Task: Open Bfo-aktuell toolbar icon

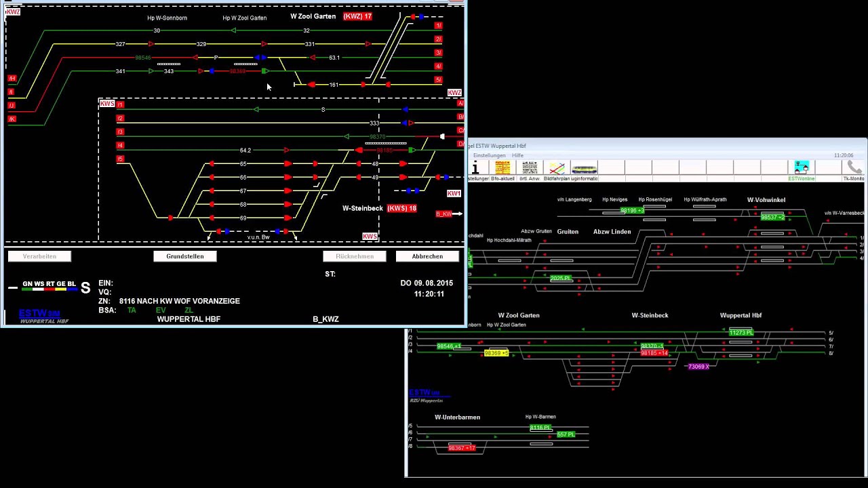Action: click(x=502, y=167)
